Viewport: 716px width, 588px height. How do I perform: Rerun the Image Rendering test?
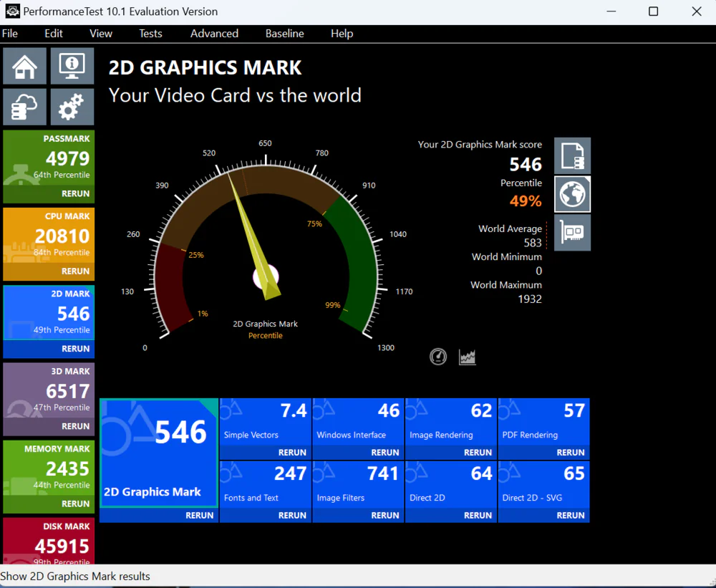[x=478, y=453]
